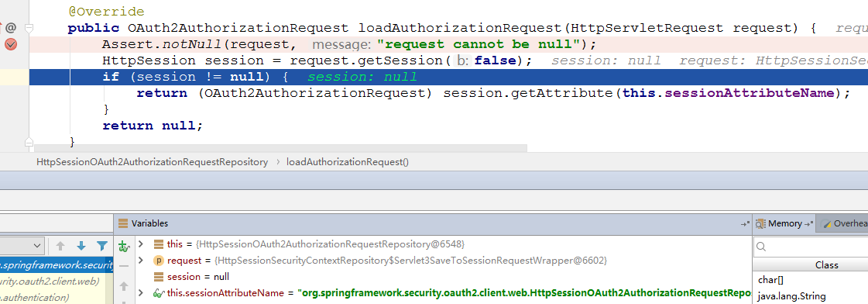The image size is (868, 304).
Task: Move to the previous frame with the up arrow
Action: pos(60,245)
